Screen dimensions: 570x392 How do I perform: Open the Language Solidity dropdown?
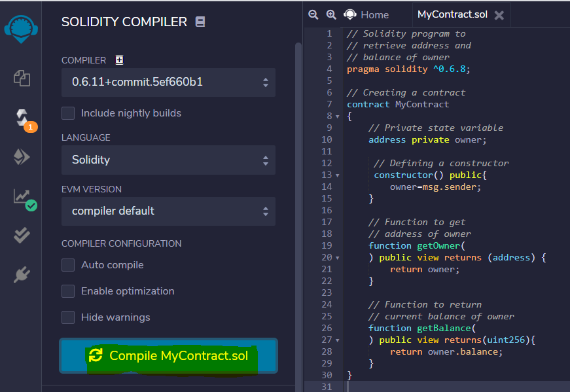tap(168, 160)
